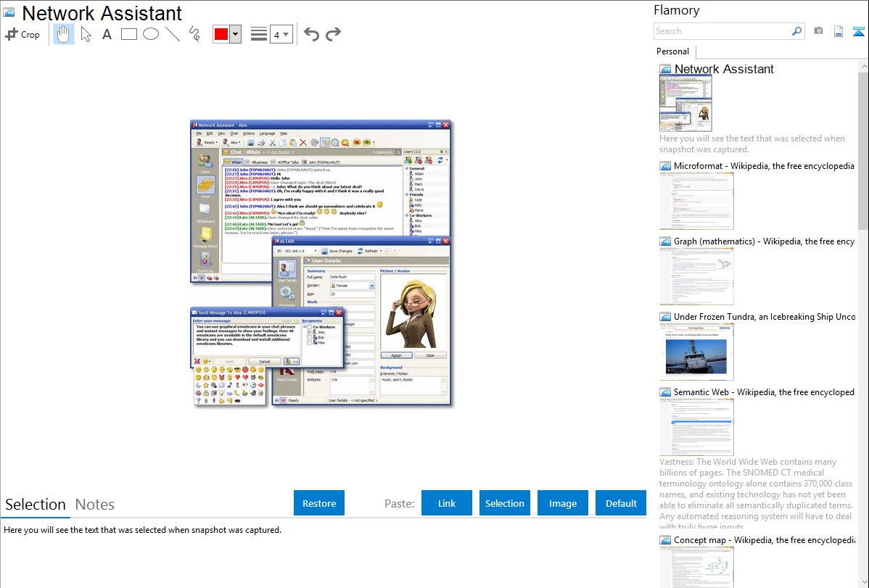The width and height of the screenshot is (869, 588).
Task: Pick the freehand scribble tool
Action: pos(194,34)
